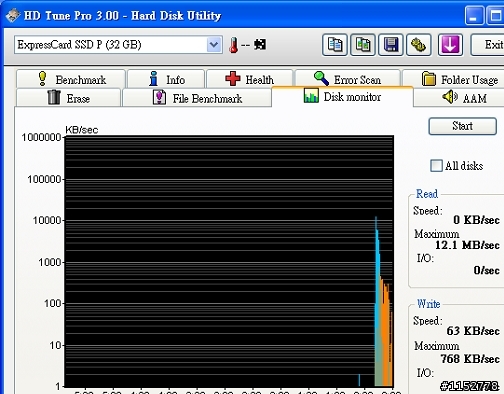
Task: Click the copy screenshot to clipboard icon
Action: click(x=363, y=45)
